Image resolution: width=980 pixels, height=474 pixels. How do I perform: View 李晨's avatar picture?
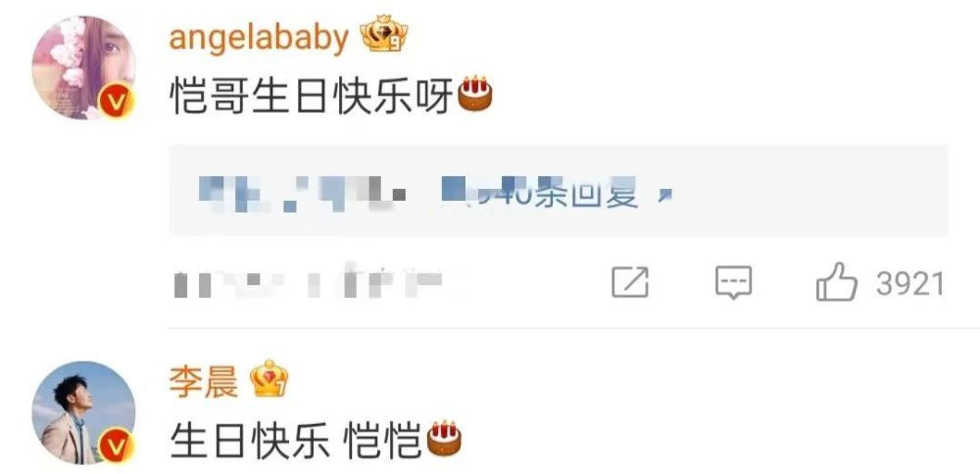coord(83,413)
